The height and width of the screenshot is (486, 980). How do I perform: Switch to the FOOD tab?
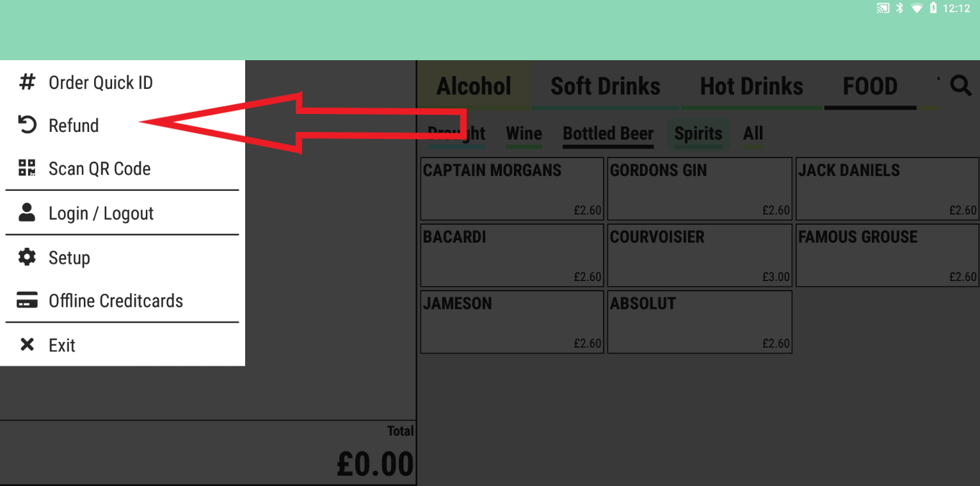click(x=870, y=86)
